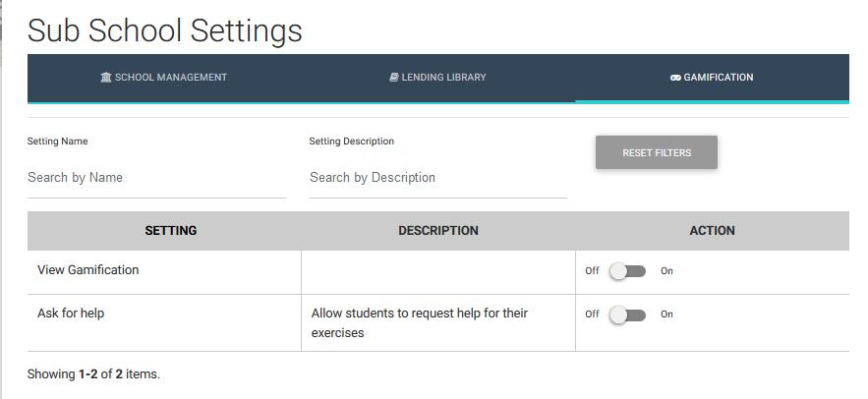Click the School Management building icon
The height and width of the screenshot is (399, 868).
pyautogui.click(x=106, y=78)
